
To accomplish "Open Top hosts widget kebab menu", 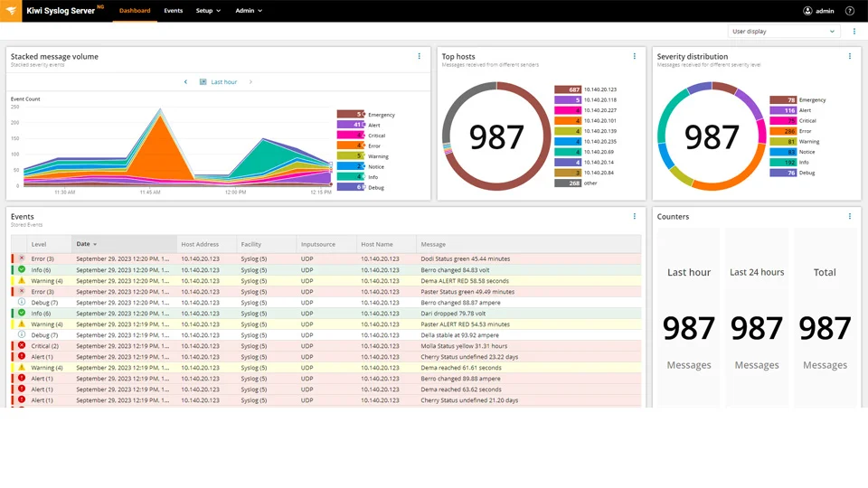I will click(635, 56).
